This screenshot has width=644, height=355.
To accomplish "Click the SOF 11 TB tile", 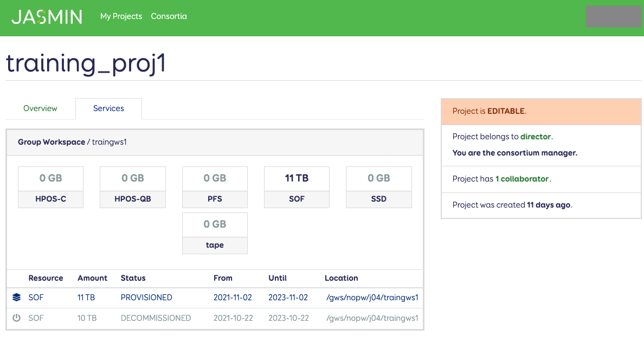I will [297, 187].
